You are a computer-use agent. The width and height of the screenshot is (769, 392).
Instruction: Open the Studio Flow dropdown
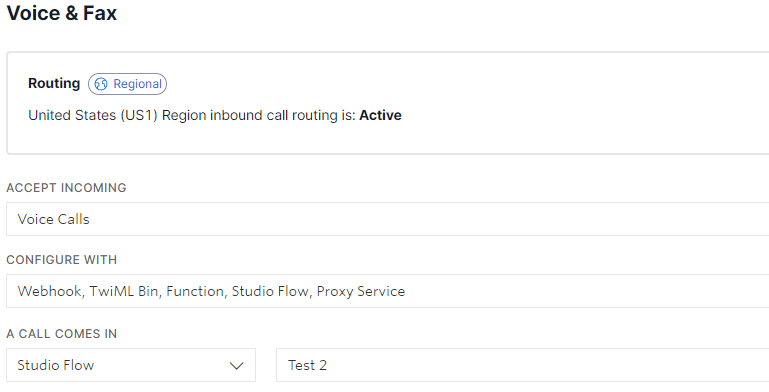[131, 365]
